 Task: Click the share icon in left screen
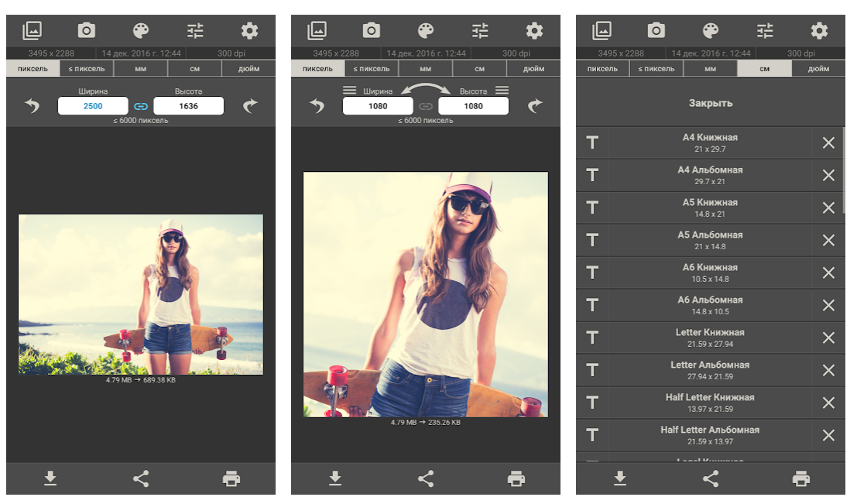141,479
